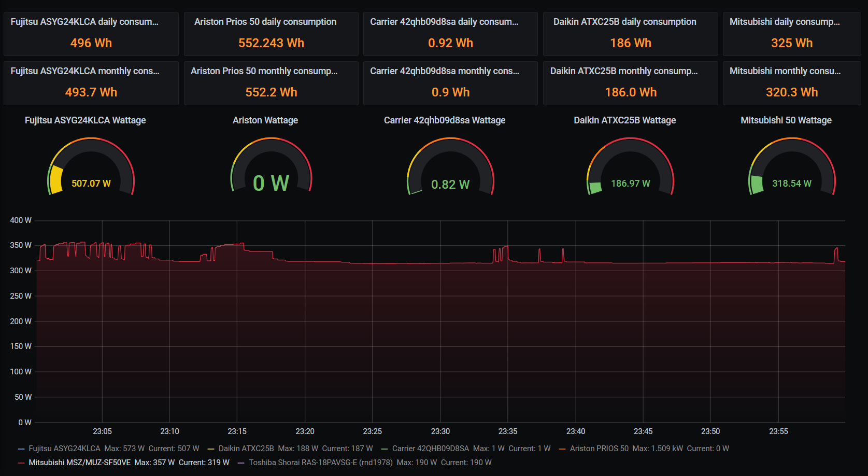
Task: Click the 186.97 W Daikin gauge
Action: coord(631,184)
